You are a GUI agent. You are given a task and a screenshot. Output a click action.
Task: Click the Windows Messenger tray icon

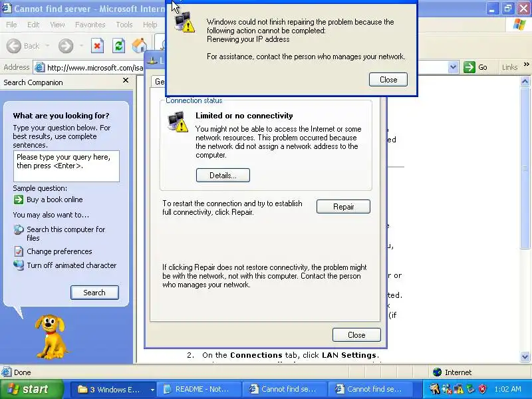(x=447, y=389)
